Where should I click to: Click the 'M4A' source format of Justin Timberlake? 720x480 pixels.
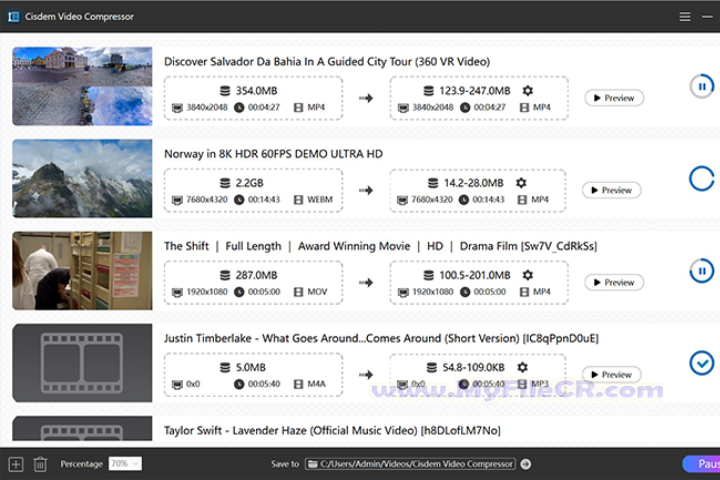click(x=316, y=384)
